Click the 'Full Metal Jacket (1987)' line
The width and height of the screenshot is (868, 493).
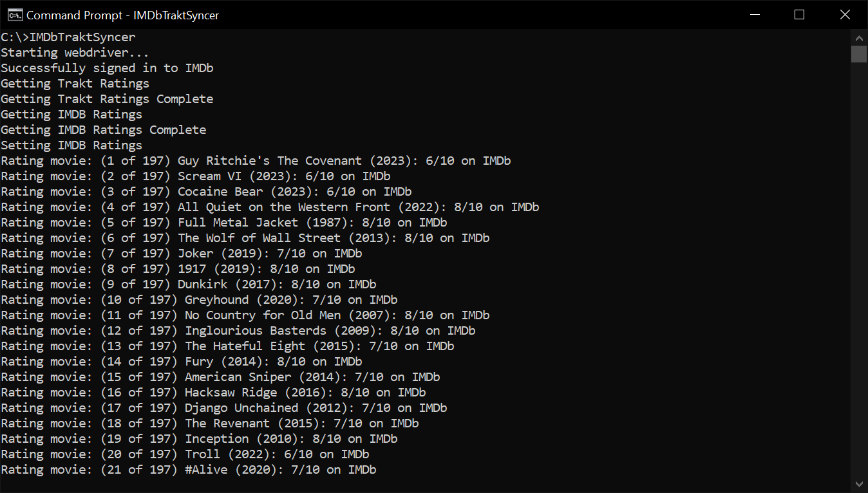pos(223,223)
